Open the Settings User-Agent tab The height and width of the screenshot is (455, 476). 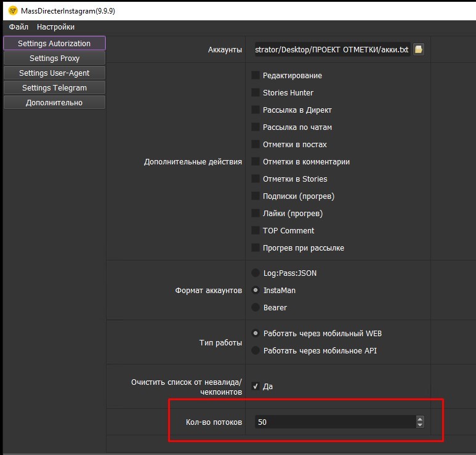click(54, 73)
